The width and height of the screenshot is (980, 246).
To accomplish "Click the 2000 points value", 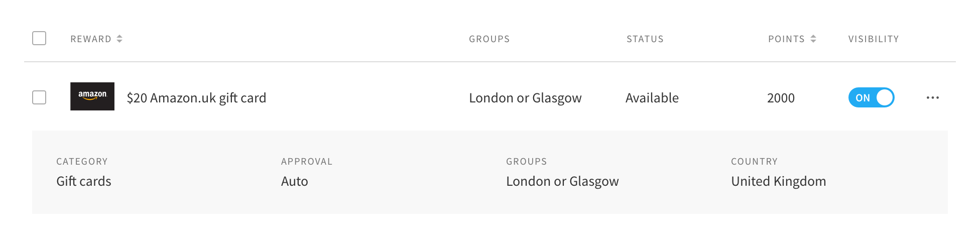I will pyautogui.click(x=781, y=98).
